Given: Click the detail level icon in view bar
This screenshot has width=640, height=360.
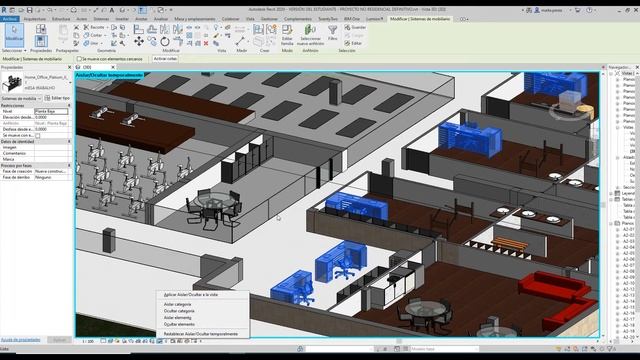Looking at the screenshot, I should coord(103,341).
